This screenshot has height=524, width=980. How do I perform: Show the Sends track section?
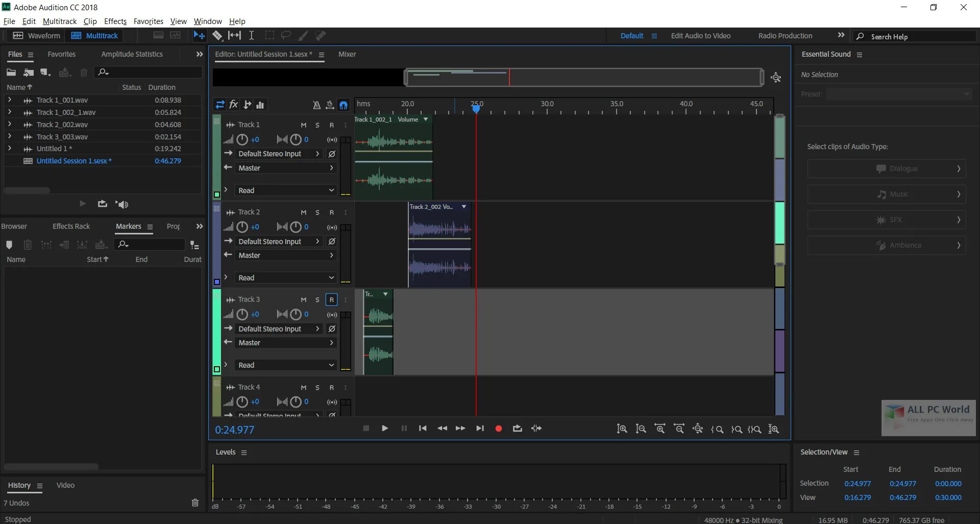247,105
